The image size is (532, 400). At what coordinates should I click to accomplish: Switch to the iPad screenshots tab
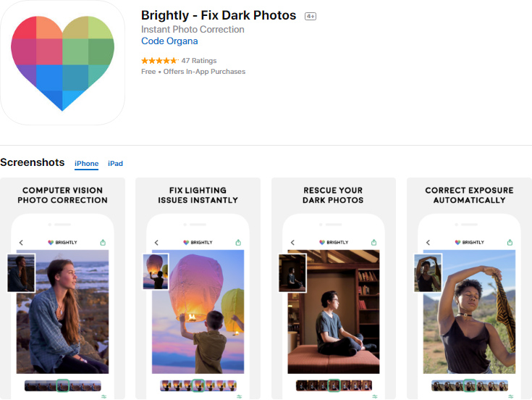[x=115, y=164]
